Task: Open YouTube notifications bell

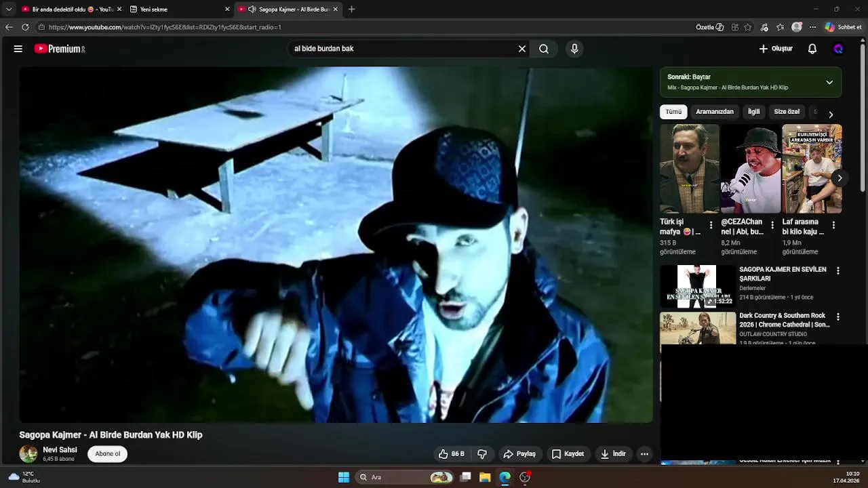Action: (x=812, y=49)
